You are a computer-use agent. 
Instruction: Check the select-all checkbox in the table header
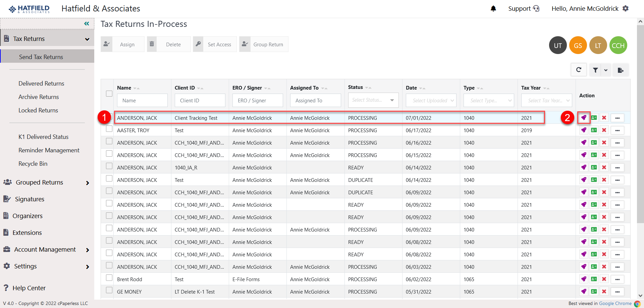[109, 94]
